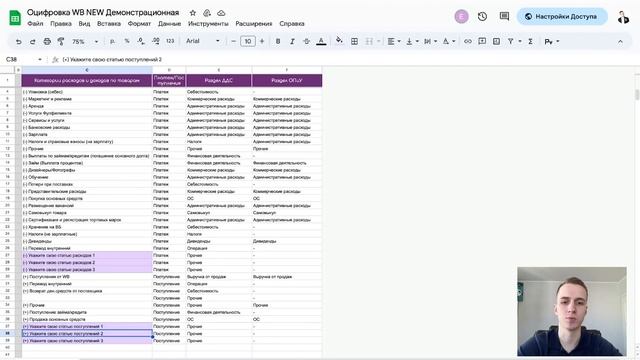Activate the paint format tool
The image size is (640, 360).
point(61,41)
